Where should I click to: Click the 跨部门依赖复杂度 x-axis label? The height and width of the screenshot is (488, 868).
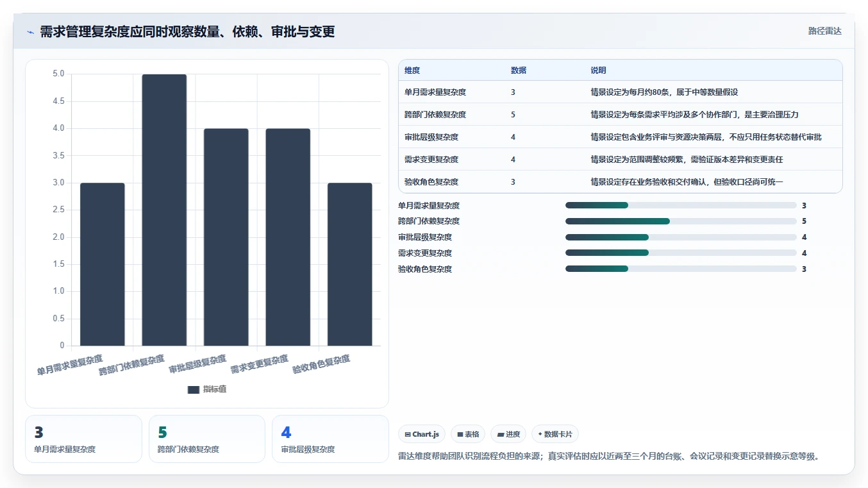click(131, 364)
